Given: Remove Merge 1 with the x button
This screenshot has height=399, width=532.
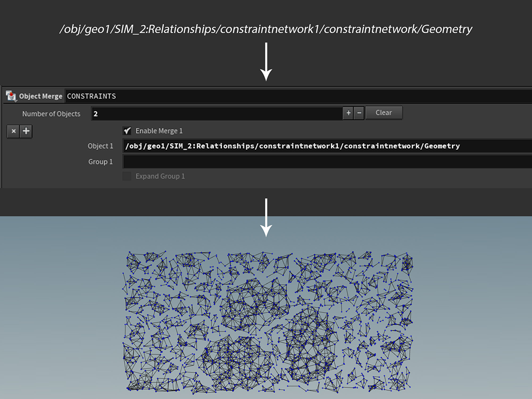Looking at the screenshot, I should pyautogui.click(x=13, y=131).
